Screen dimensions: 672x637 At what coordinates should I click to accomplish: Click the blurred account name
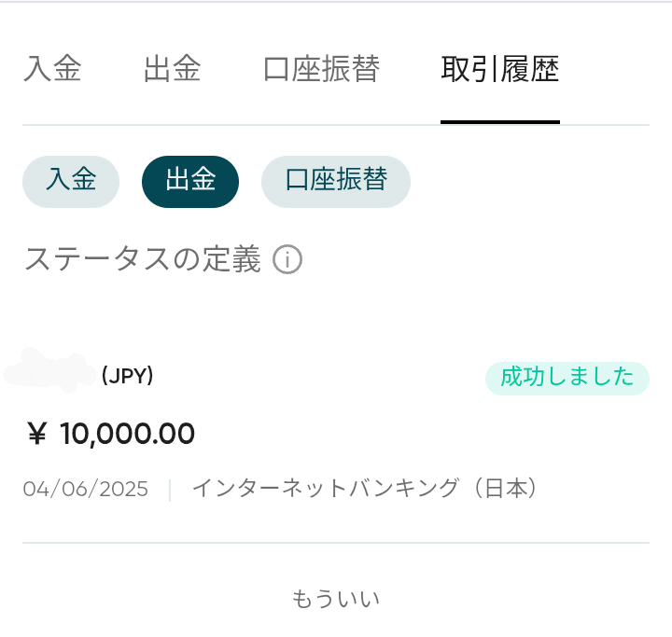(49, 370)
